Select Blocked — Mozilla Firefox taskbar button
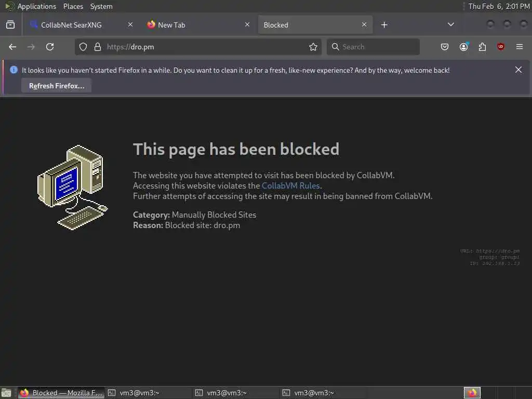 (x=61, y=393)
